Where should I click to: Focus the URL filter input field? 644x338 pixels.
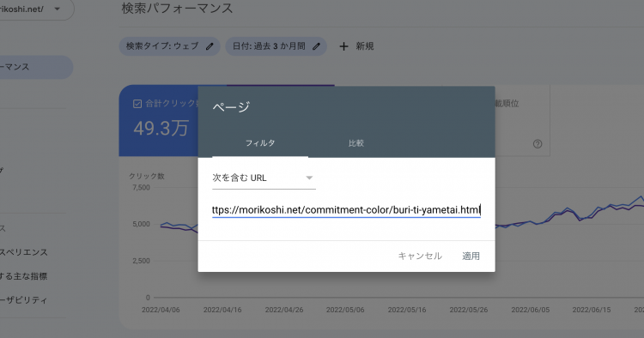pyautogui.click(x=346, y=210)
